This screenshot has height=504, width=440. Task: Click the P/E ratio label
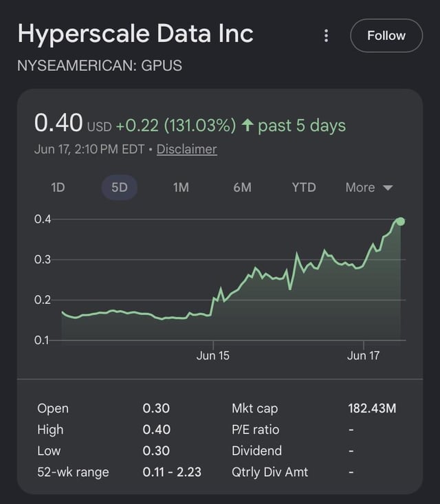[256, 430]
